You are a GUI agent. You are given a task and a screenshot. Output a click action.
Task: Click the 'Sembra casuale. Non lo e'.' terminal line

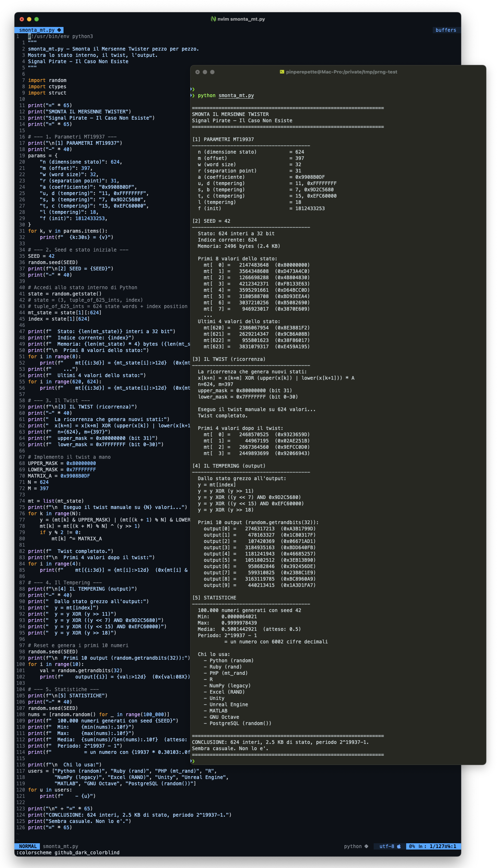(x=230, y=748)
